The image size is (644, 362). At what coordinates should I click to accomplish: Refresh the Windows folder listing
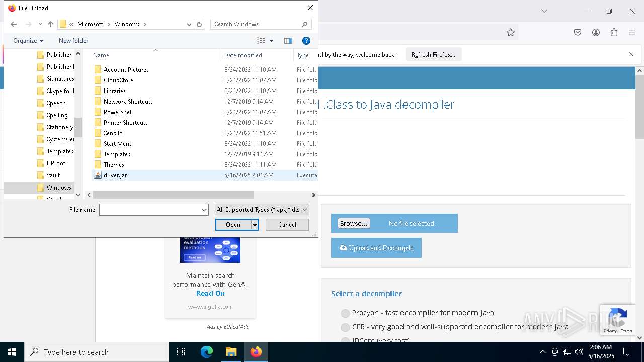point(199,24)
